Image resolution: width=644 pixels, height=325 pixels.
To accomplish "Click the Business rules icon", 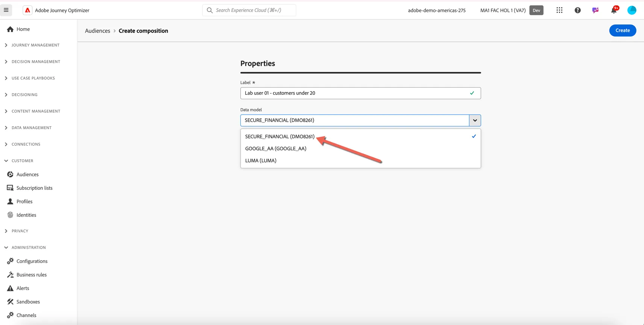I will point(10,275).
